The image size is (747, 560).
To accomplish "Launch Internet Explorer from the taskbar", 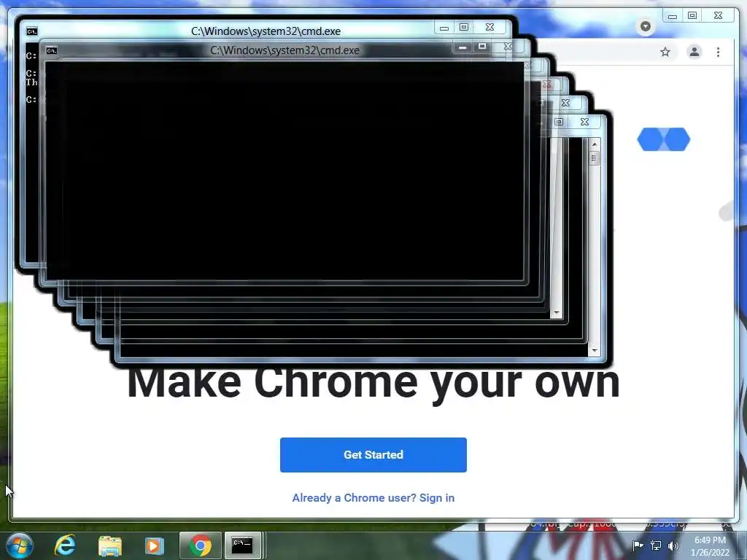I will coord(65,545).
